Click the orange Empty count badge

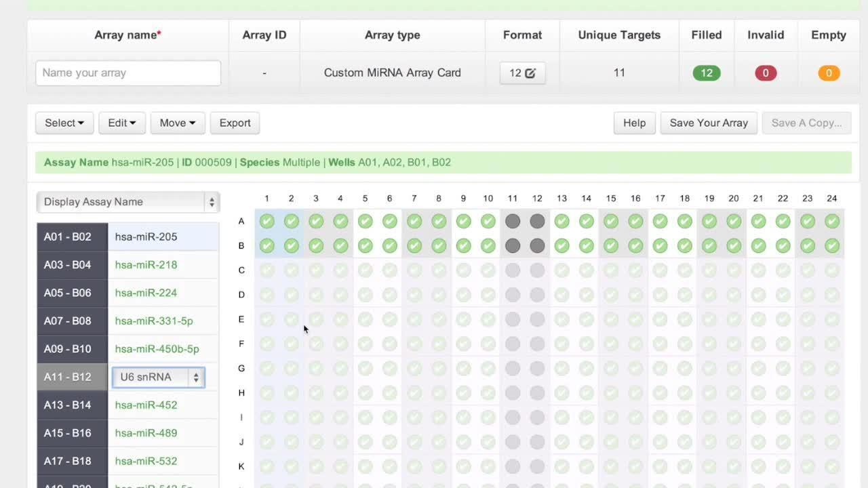click(828, 73)
